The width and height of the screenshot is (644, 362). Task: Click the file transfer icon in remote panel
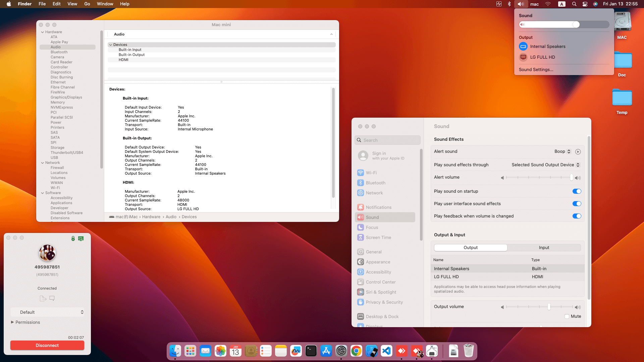[43, 298]
